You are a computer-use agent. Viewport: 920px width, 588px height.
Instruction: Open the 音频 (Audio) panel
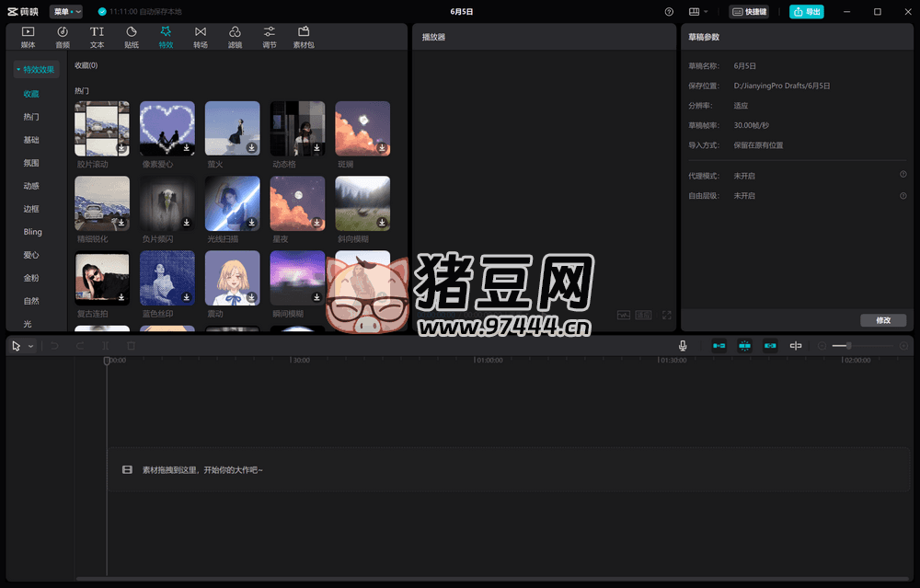pos(63,37)
